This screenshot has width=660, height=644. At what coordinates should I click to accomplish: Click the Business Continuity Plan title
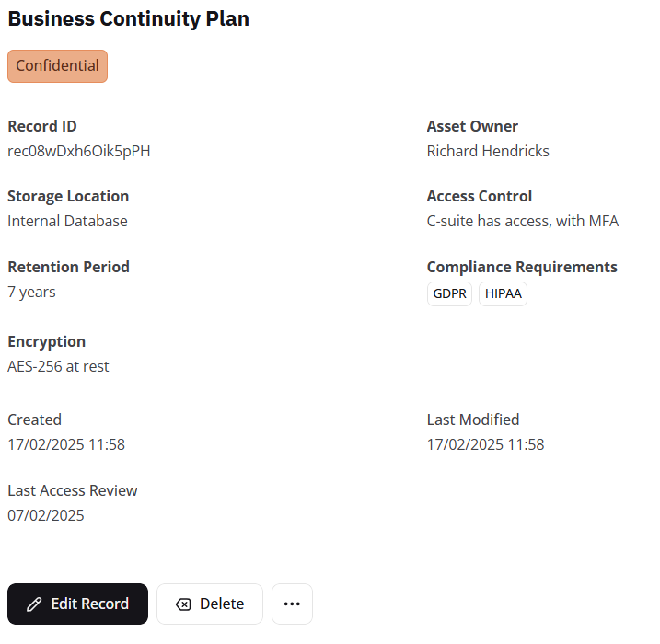point(128,18)
